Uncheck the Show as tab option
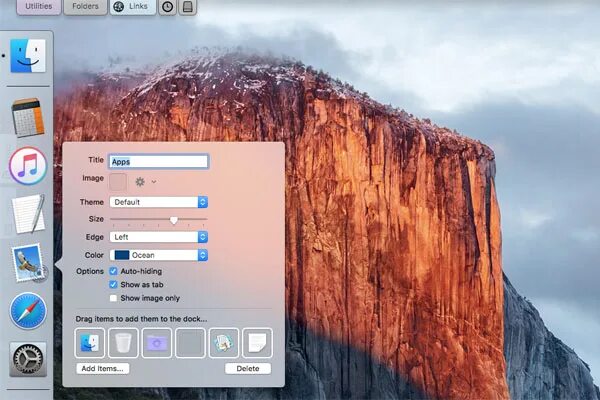This screenshot has height=400, width=600. (x=113, y=284)
